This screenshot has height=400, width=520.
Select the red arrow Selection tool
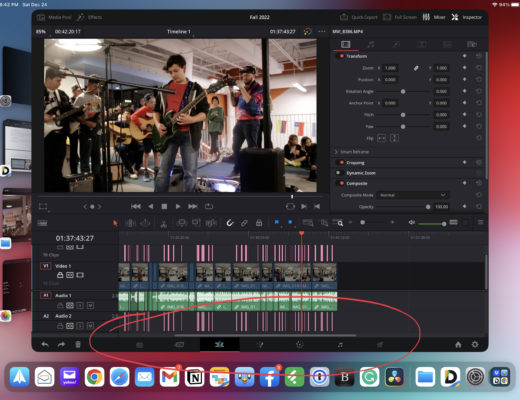coord(115,223)
